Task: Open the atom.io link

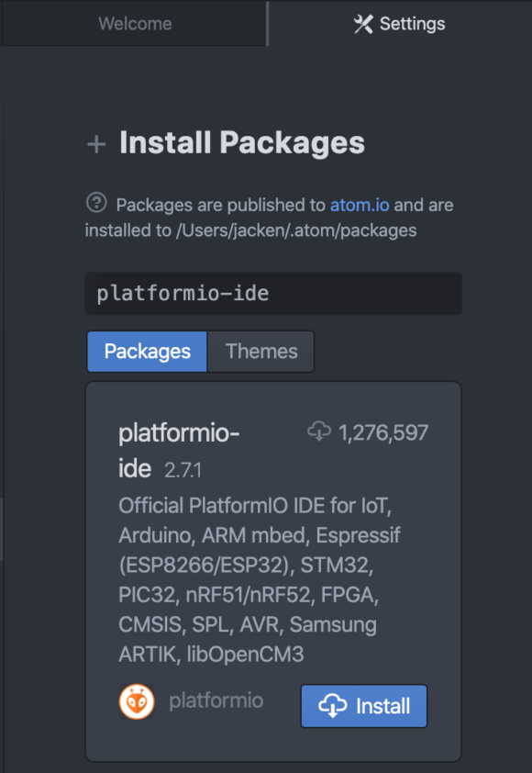Action: [x=360, y=205]
